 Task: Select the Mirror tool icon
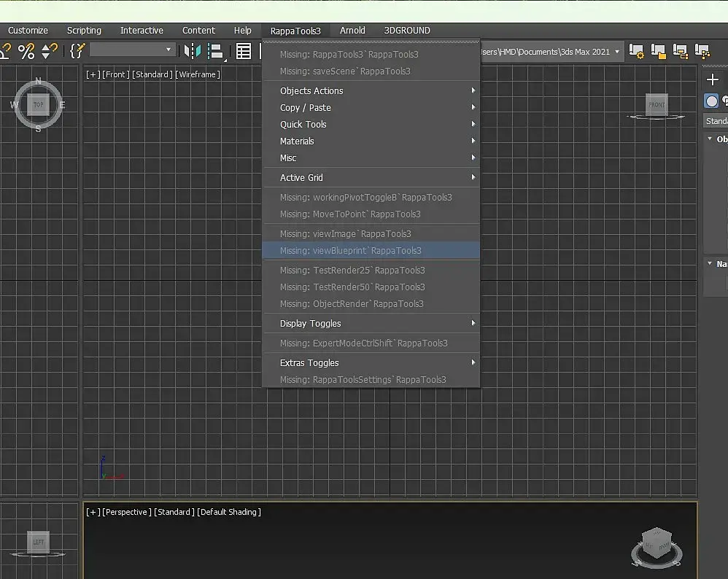pyautogui.click(x=193, y=51)
